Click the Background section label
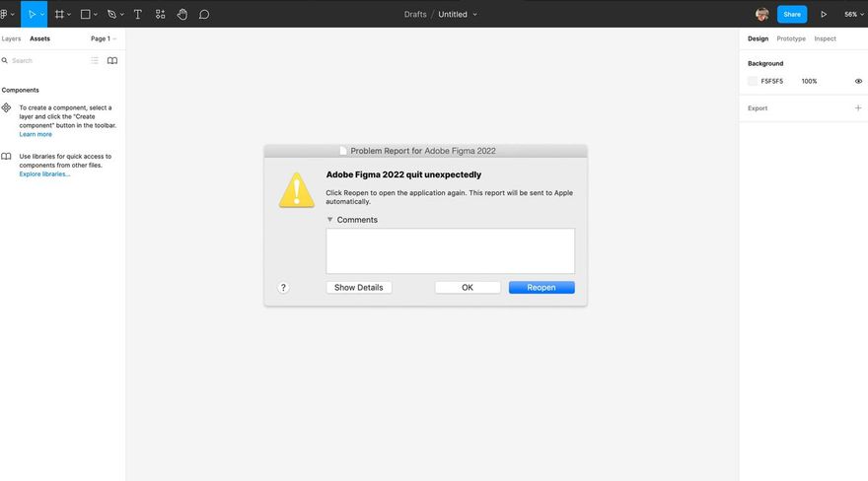The width and height of the screenshot is (868, 481). click(765, 64)
